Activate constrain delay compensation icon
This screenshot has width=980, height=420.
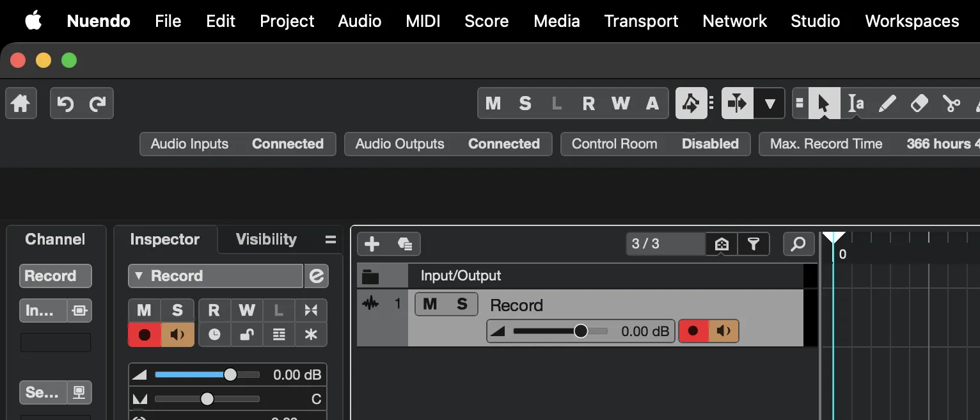[691, 103]
